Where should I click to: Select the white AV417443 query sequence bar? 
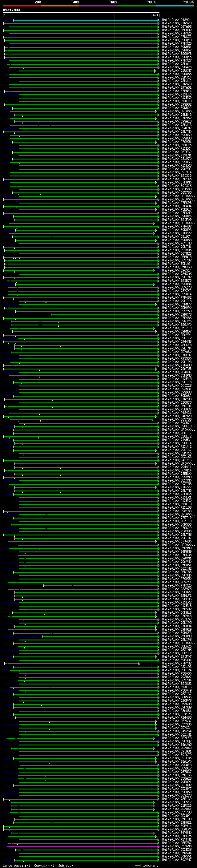tap(81, 13)
